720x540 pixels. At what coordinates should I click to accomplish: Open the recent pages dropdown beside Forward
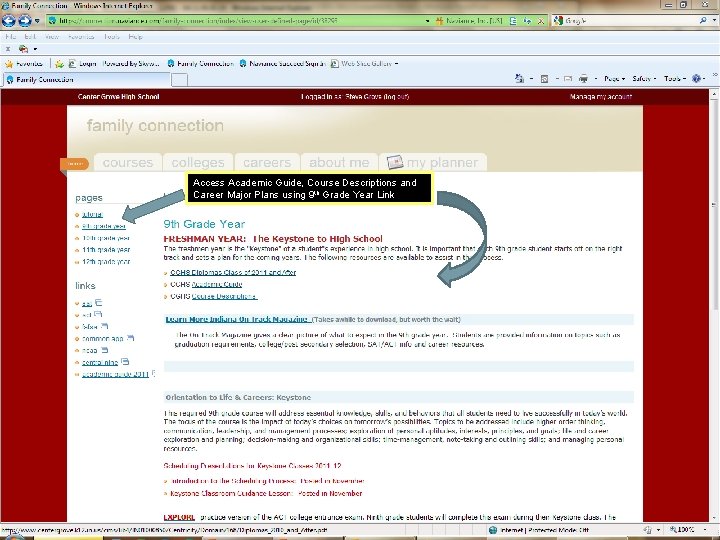pos(37,21)
